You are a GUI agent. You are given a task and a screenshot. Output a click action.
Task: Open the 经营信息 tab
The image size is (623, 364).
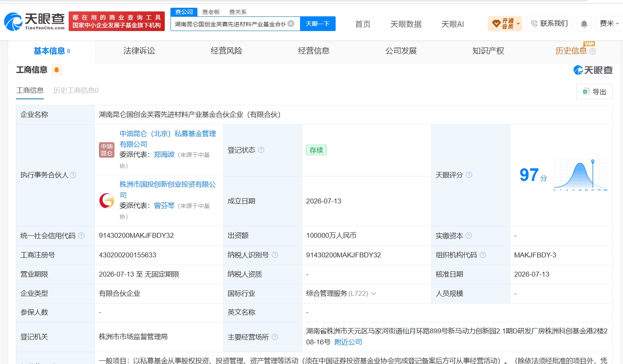[314, 51]
